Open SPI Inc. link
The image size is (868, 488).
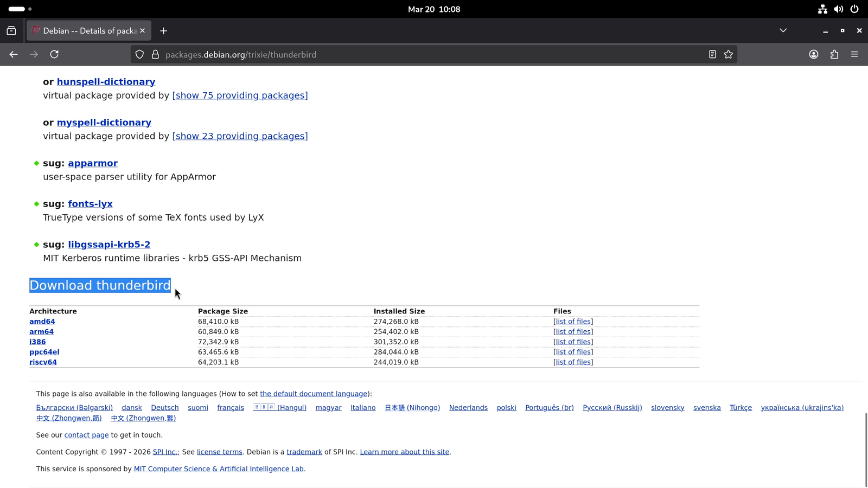(166, 452)
